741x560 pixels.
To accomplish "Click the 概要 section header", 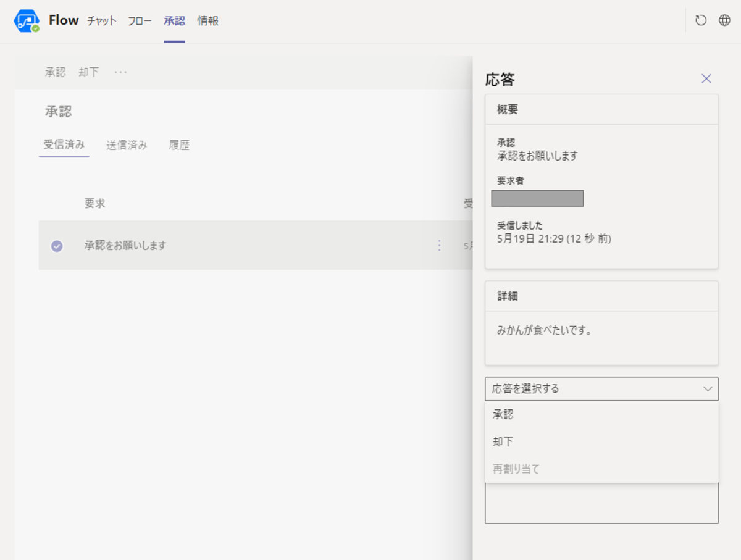I will [508, 109].
